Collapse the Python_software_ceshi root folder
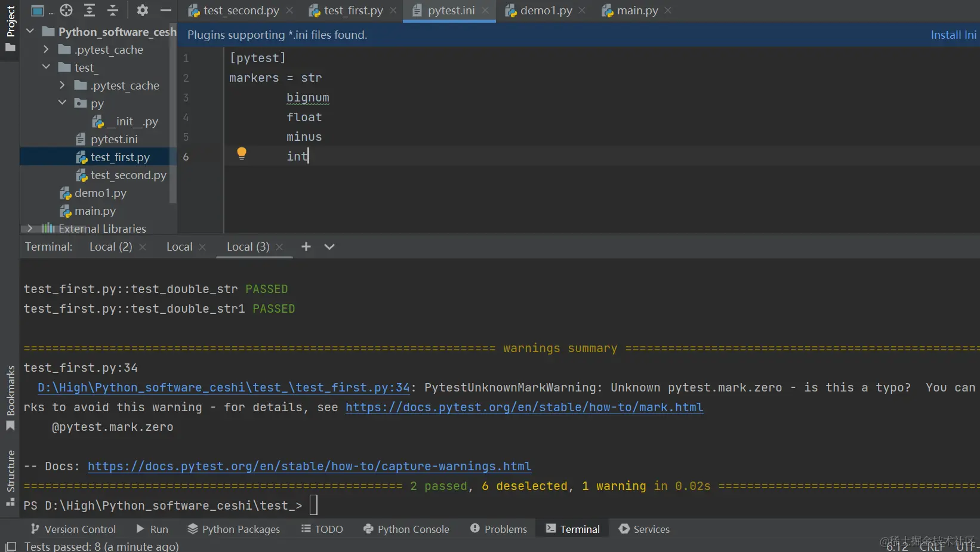 (x=30, y=32)
